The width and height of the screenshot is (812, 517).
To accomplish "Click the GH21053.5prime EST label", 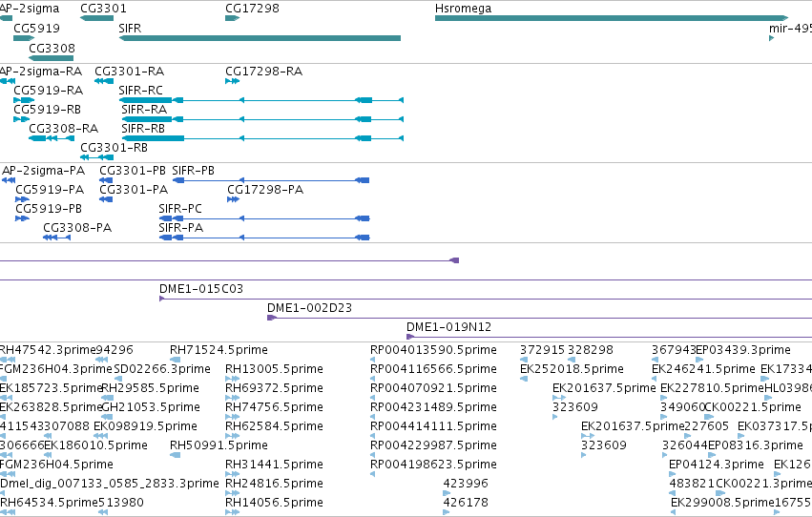I will [x=151, y=407].
